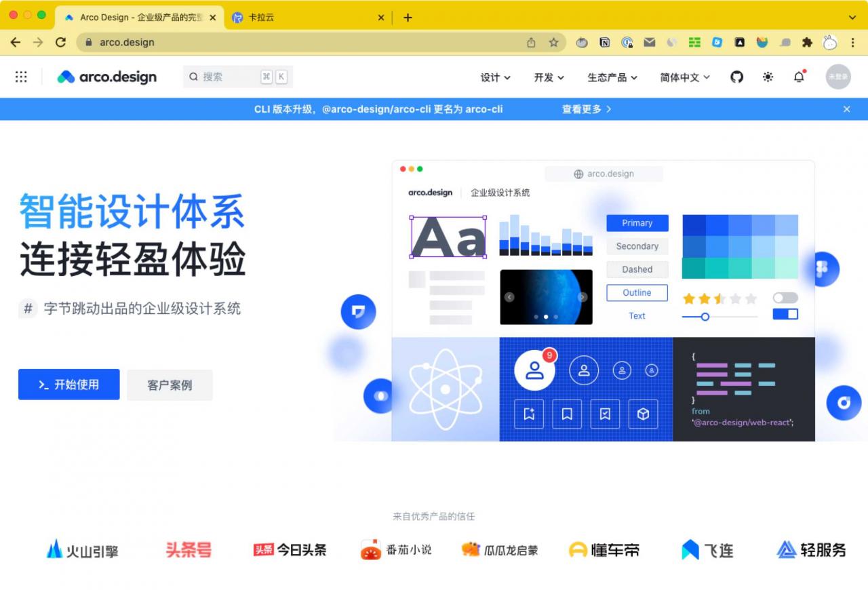The image size is (868, 590).
Task: Click the 开始使用 button
Action: [x=69, y=385]
